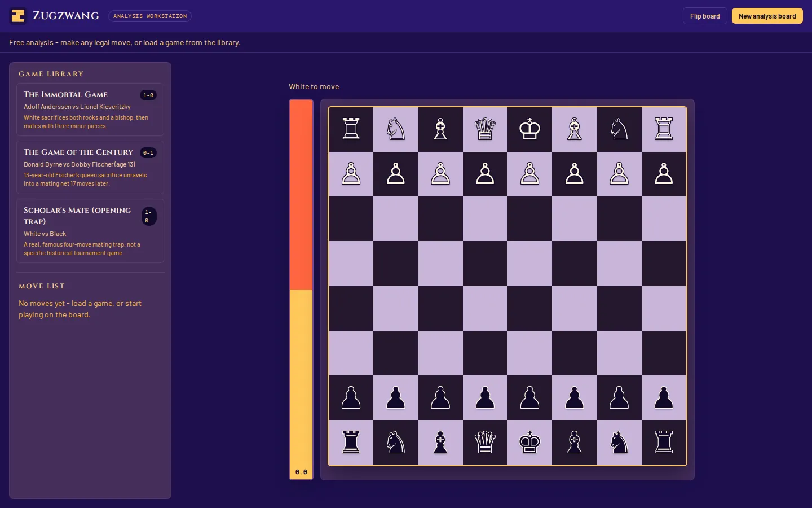
Task: Click the Zugzwang title text
Action: pyautogui.click(x=66, y=16)
